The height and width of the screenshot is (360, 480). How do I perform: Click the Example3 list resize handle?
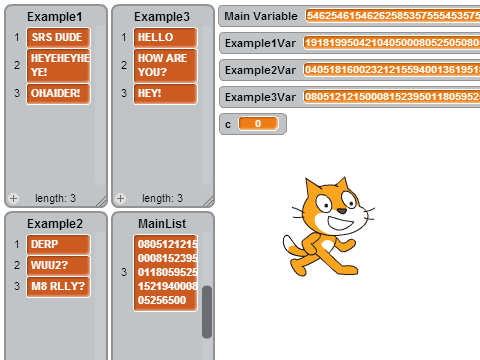pos(208,201)
